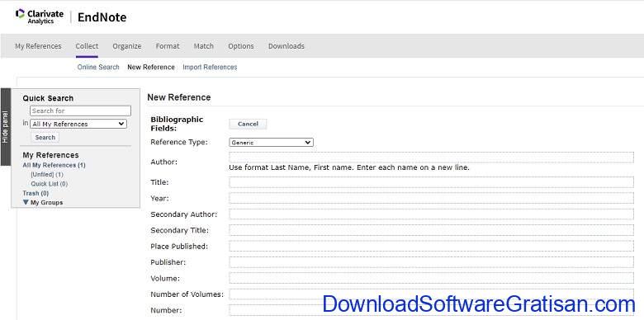Click into the Title field
This screenshot has height=320, width=644.
pyautogui.click(x=431, y=182)
